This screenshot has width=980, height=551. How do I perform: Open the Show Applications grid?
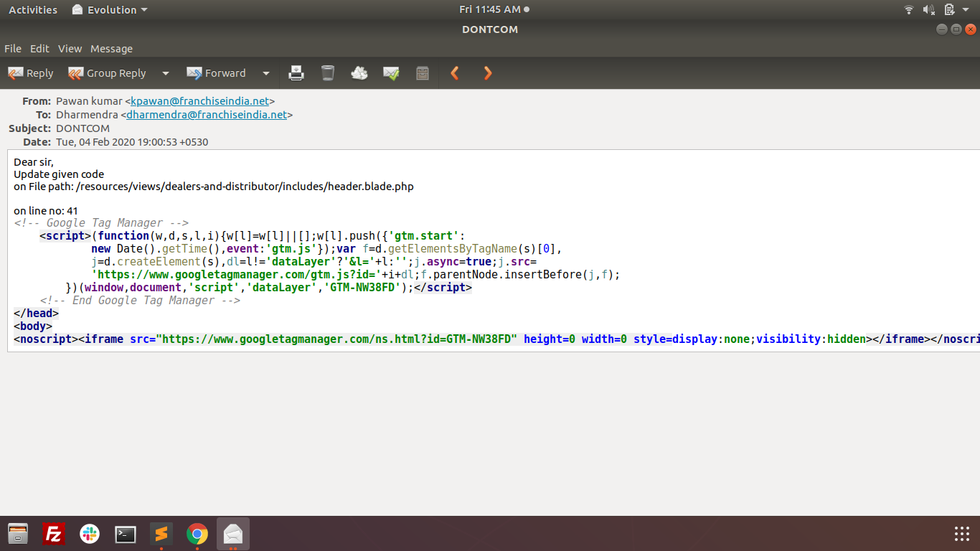(x=962, y=534)
